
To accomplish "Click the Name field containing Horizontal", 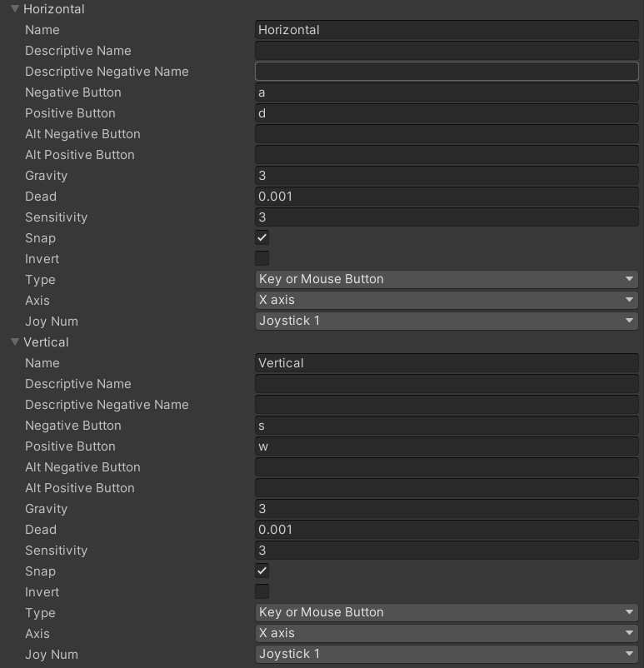I will (x=447, y=29).
